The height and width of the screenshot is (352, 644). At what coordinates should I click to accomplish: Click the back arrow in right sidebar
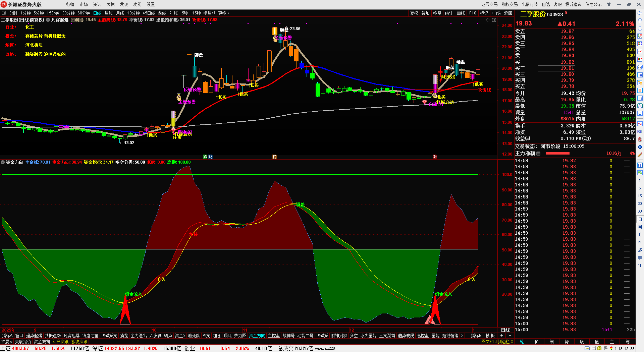(x=640, y=13)
